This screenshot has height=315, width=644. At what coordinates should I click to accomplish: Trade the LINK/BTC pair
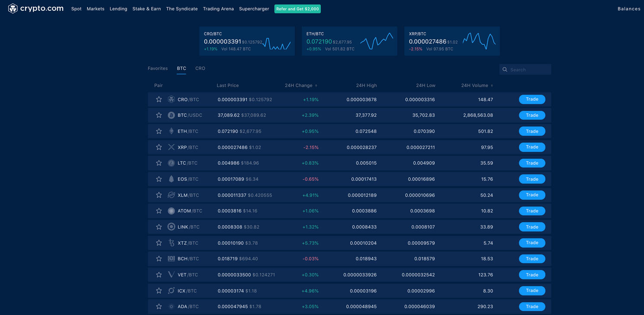pos(532,227)
